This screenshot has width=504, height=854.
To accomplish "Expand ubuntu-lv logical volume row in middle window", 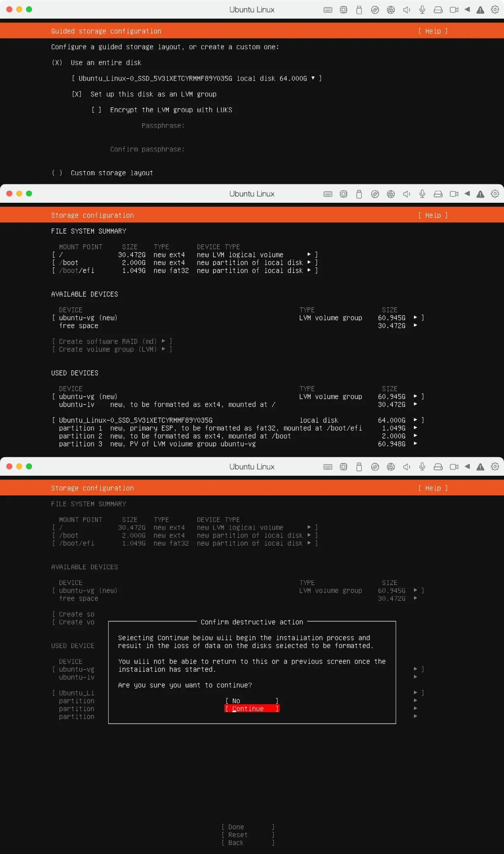I will 238,404.
